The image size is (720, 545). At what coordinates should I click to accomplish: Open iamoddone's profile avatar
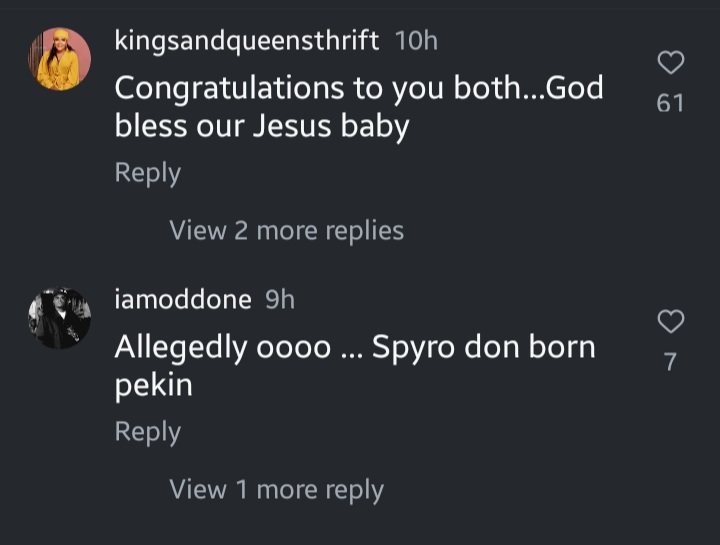pos(59,318)
